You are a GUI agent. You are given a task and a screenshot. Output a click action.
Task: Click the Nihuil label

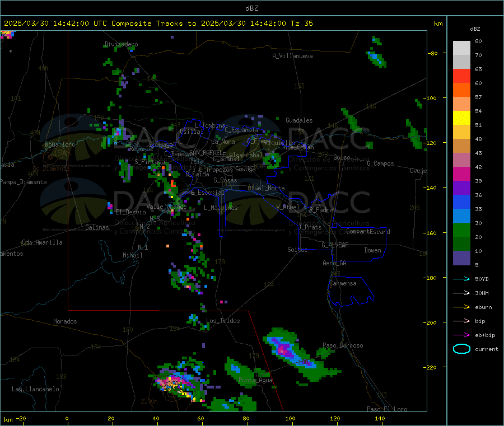[x=132, y=255]
